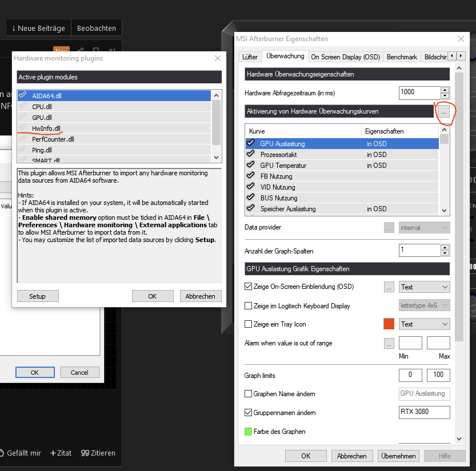Screen dimensions: 476x471
Task: Increase Anzahl der Graph-Spalten value
Action: pyautogui.click(x=445, y=248)
